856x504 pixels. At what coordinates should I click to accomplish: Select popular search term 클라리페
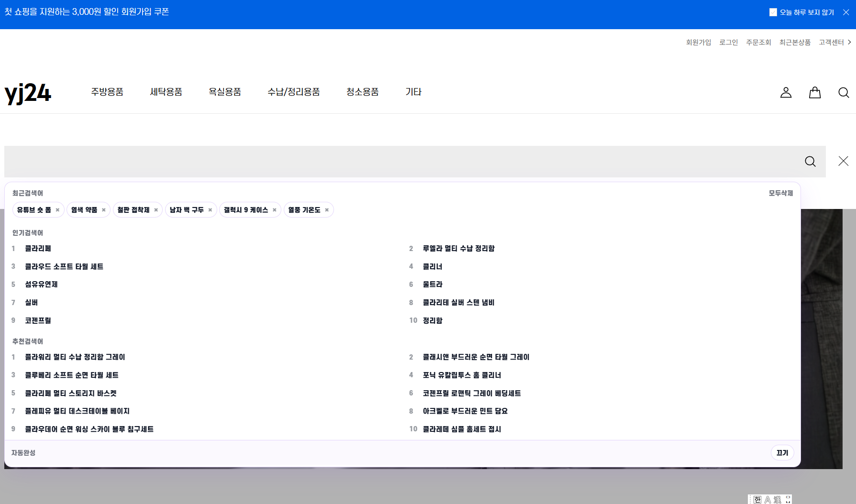click(x=38, y=248)
